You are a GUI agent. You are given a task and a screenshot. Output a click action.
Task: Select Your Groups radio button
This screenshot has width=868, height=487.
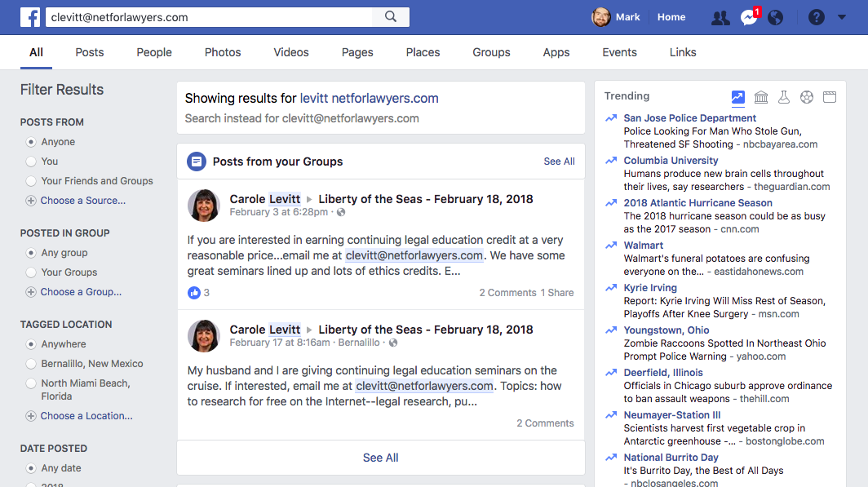pyautogui.click(x=31, y=272)
